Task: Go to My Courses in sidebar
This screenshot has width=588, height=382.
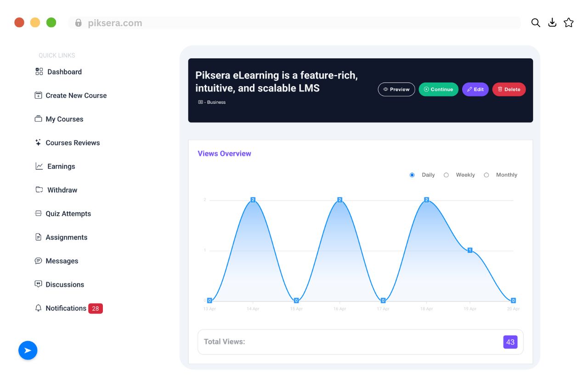Action: pyautogui.click(x=59, y=119)
